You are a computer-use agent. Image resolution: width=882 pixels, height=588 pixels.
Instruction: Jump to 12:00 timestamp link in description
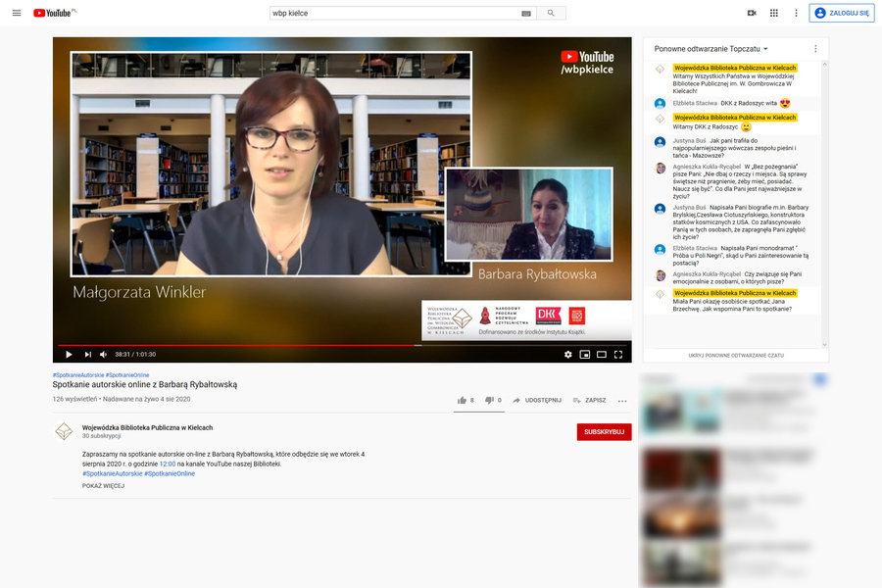coord(168,465)
